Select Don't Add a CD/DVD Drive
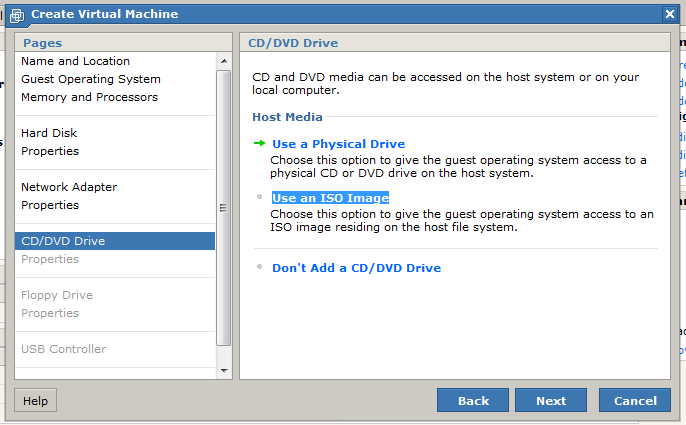 click(356, 268)
